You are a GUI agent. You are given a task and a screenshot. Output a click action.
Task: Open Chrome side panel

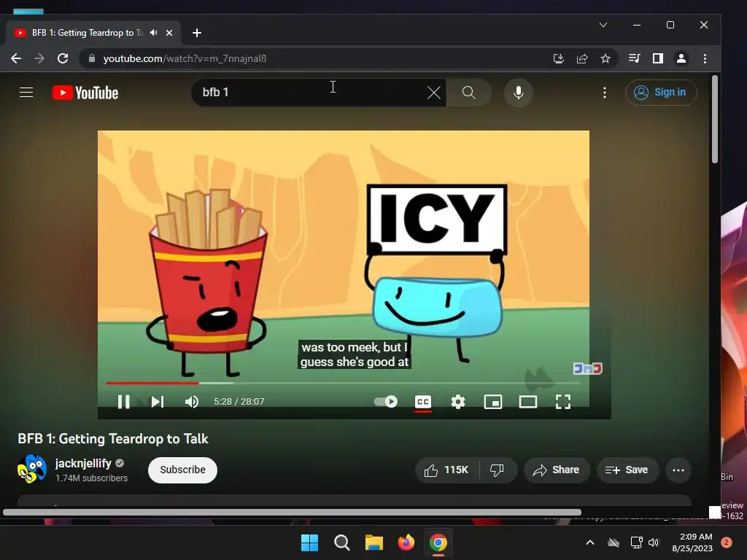pos(658,58)
